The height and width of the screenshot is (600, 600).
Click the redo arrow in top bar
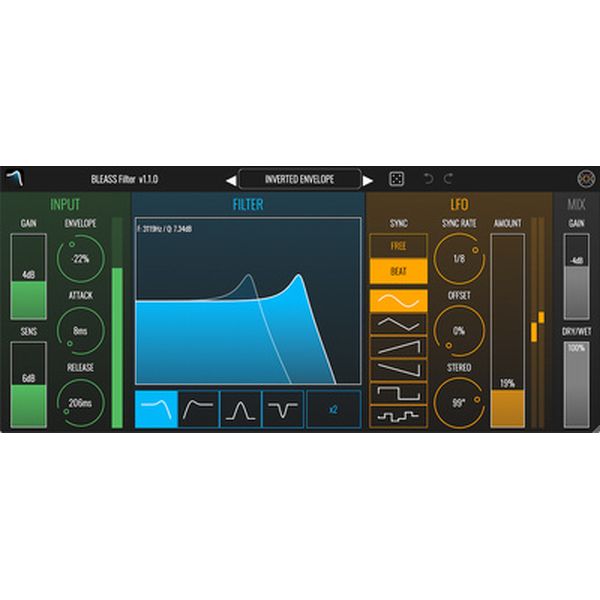(448, 179)
